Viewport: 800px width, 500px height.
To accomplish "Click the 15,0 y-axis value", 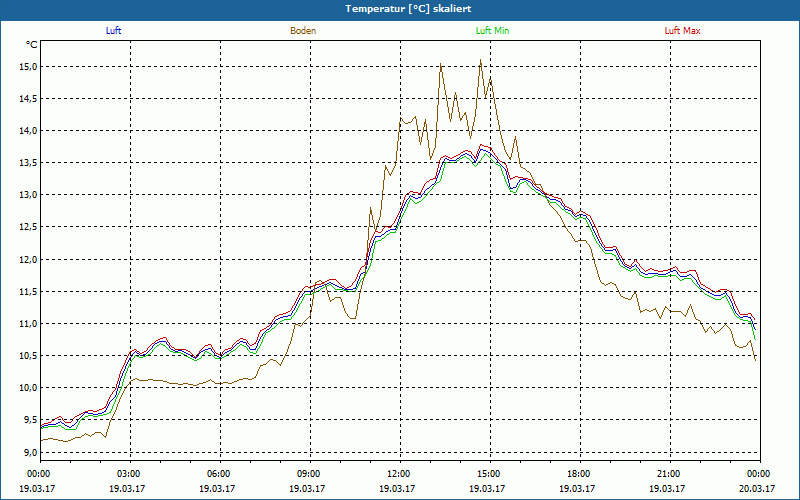I will 29,67.
